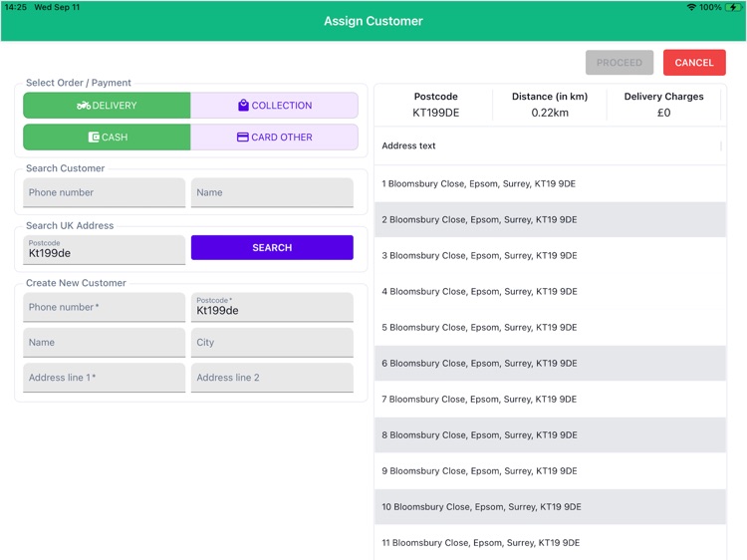The width and height of the screenshot is (747, 560).
Task: Click the 0.22km distance value
Action: 550,113
